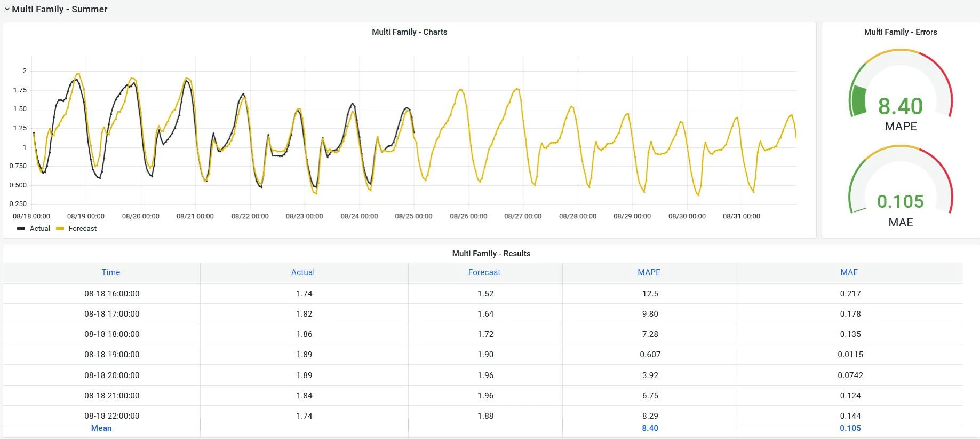Sort table by the Actual column header
The width and height of the screenshot is (980, 439).
(x=303, y=272)
